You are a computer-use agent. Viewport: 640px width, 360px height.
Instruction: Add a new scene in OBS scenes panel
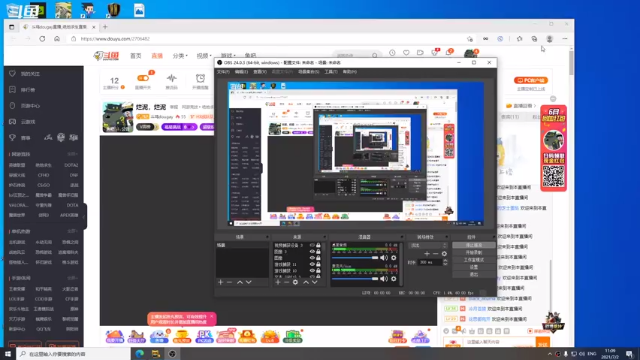220,282
